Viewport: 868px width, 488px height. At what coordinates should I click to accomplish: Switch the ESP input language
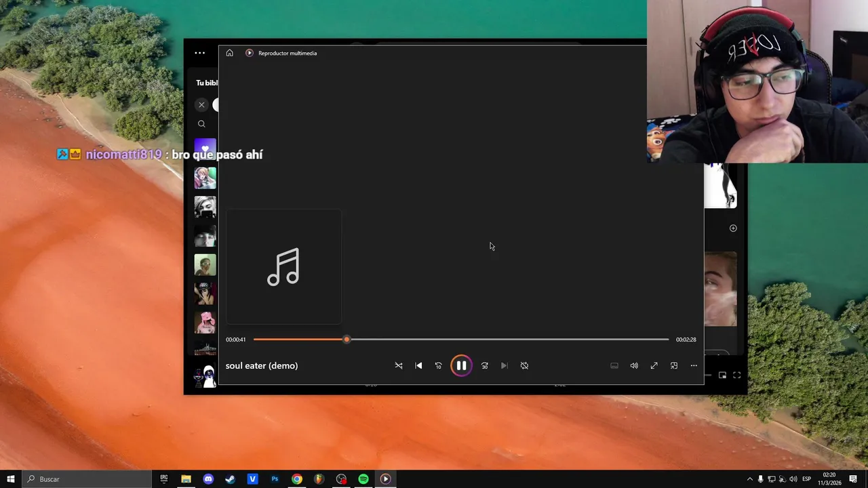[x=807, y=479]
